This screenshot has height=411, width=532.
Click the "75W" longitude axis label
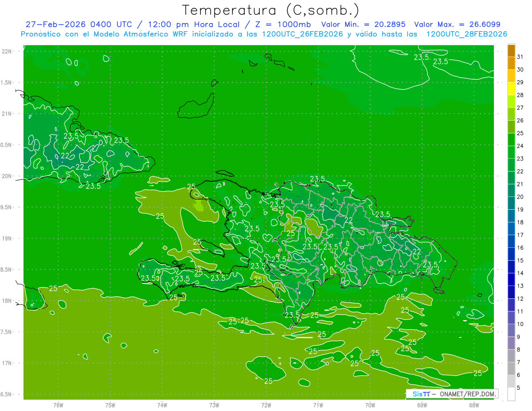pos(110,405)
